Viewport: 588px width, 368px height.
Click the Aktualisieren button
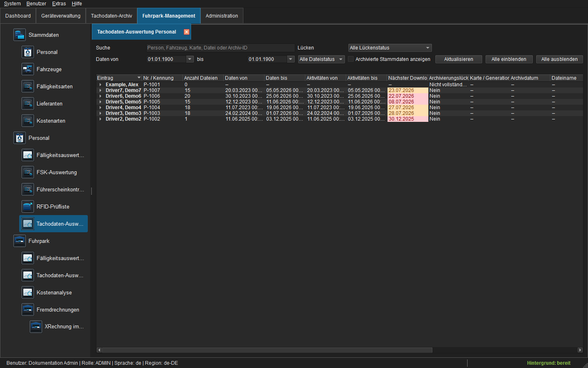pyautogui.click(x=459, y=59)
